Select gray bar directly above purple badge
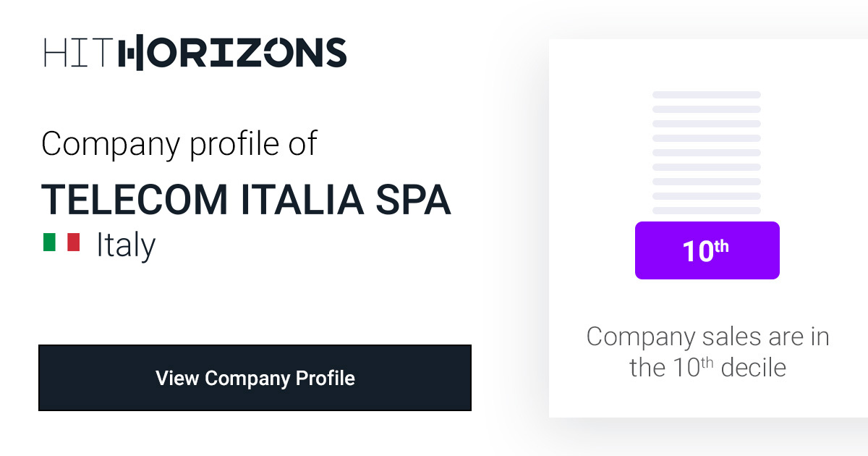This screenshot has height=456, width=868. 707,211
